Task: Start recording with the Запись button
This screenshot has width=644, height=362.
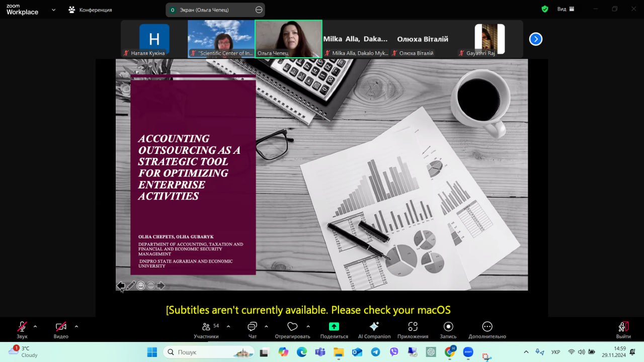Action: [x=448, y=330]
